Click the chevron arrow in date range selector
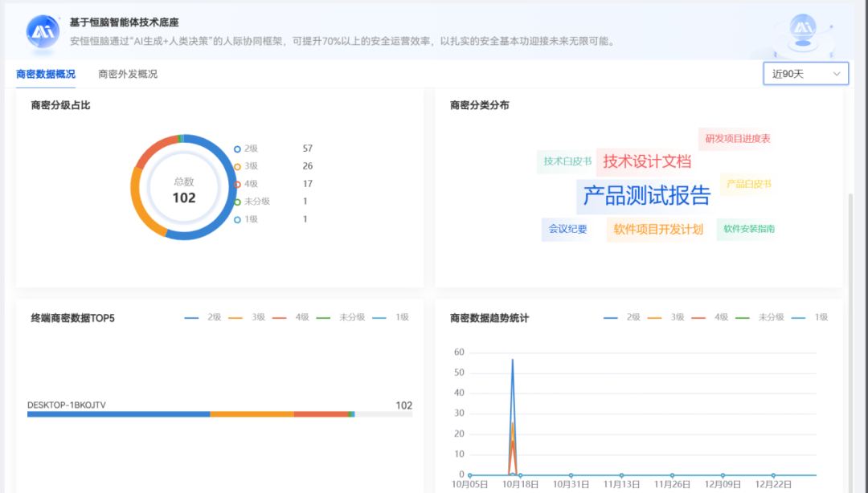The image size is (868, 493). [x=837, y=74]
